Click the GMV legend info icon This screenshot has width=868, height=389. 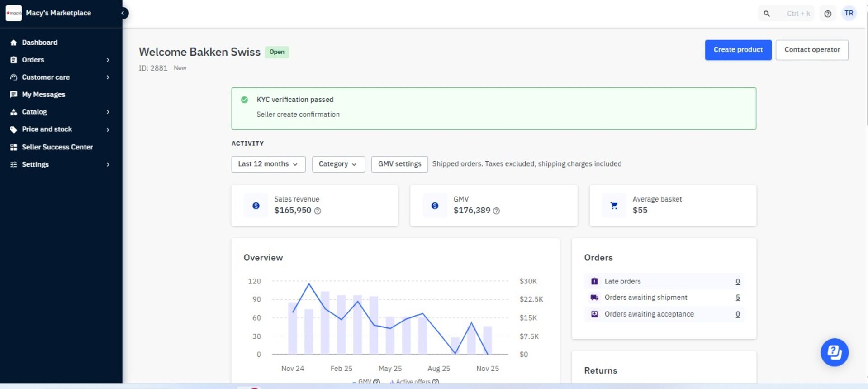(376, 382)
